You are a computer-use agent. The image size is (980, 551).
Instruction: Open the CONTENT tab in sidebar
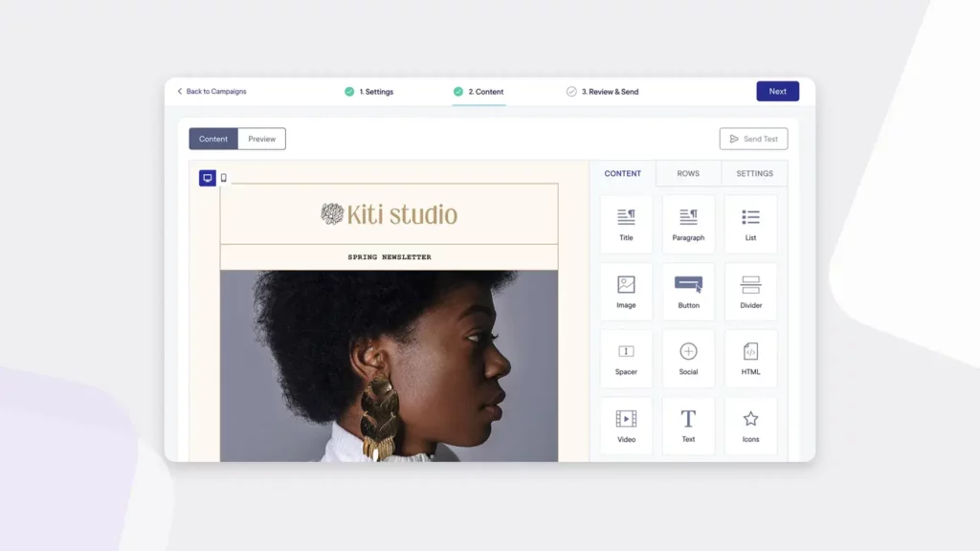(622, 174)
